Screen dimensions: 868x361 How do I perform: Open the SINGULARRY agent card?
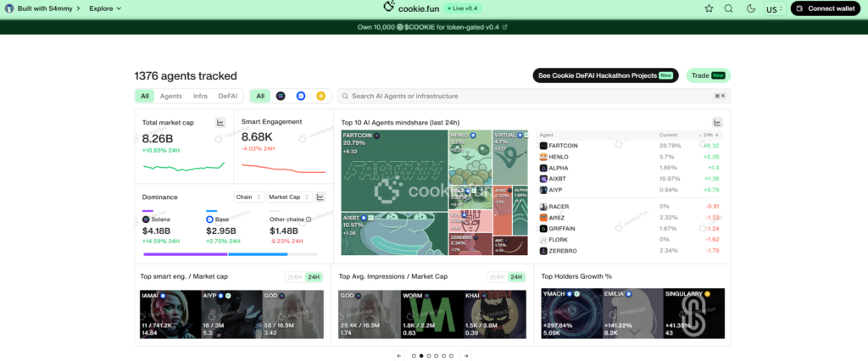pos(694,314)
